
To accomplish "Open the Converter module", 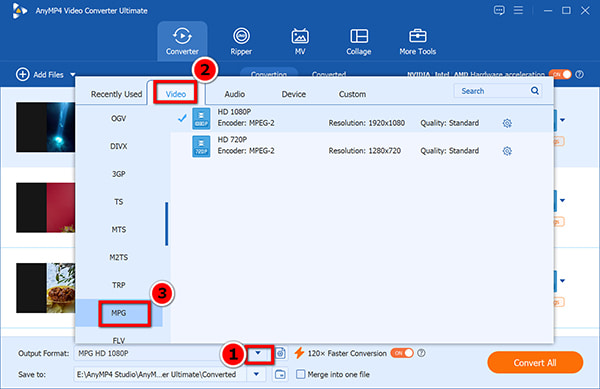I will (x=182, y=41).
